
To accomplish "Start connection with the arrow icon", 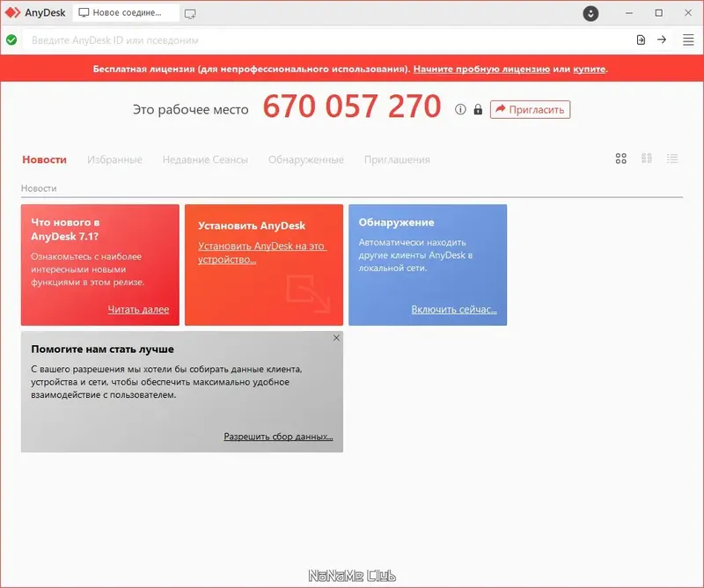I will click(x=661, y=40).
